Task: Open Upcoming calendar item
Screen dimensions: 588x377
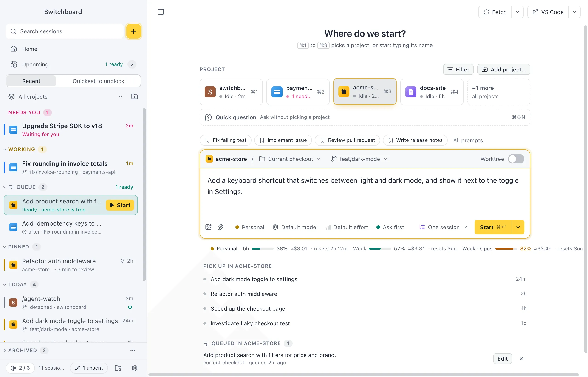Action: coord(73,64)
